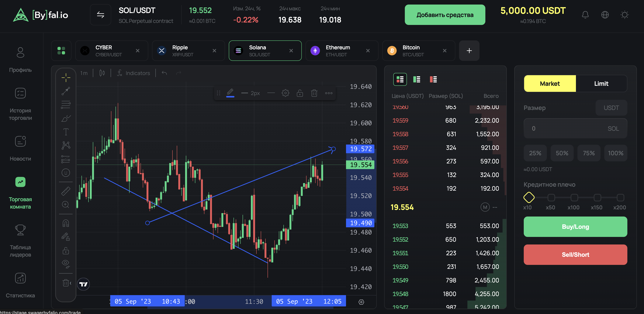The height and width of the screenshot is (314, 644).
Task: Swap the trading pair via arrows icon
Action: tap(101, 15)
